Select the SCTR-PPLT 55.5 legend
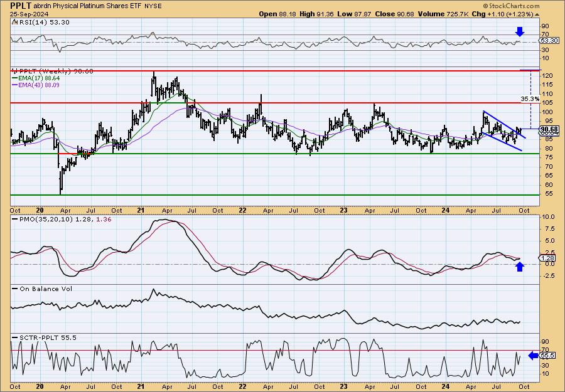The width and height of the screenshot is (565, 392). click(x=44, y=337)
